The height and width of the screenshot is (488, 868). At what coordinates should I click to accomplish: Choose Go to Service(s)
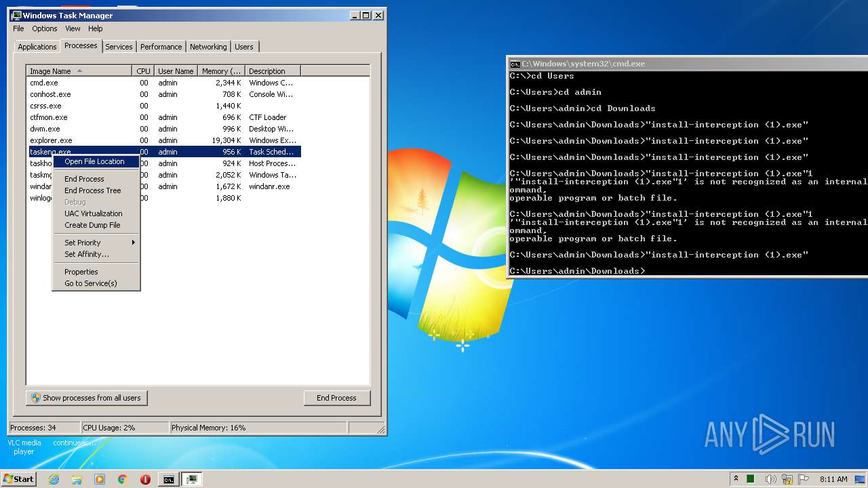[x=96, y=283]
